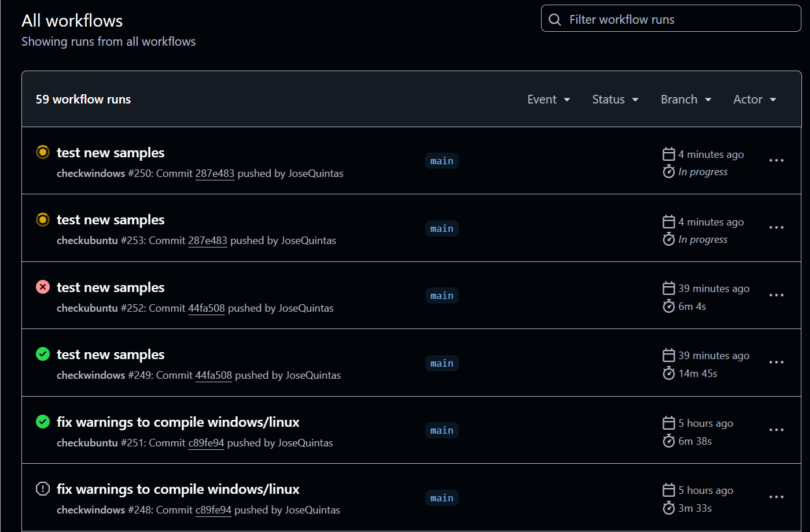810x532 pixels.
Task: Open three-dot menu for checkubuntu #252 run
Action: click(x=776, y=295)
